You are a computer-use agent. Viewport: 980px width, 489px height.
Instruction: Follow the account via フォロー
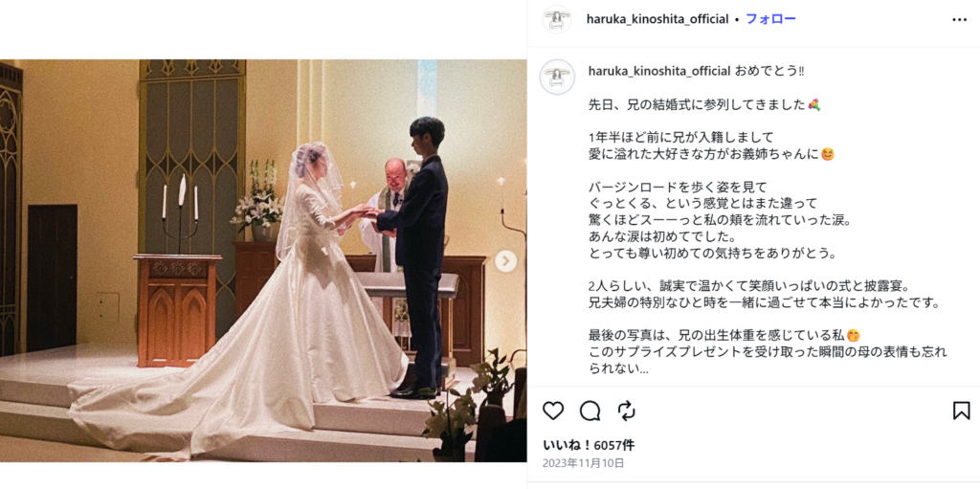(770, 19)
